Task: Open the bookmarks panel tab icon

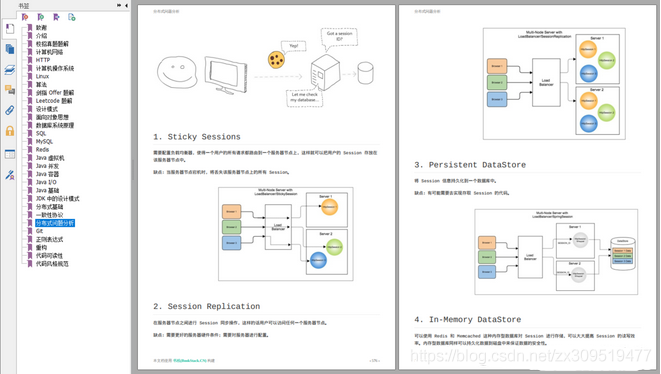Action: (10, 29)
